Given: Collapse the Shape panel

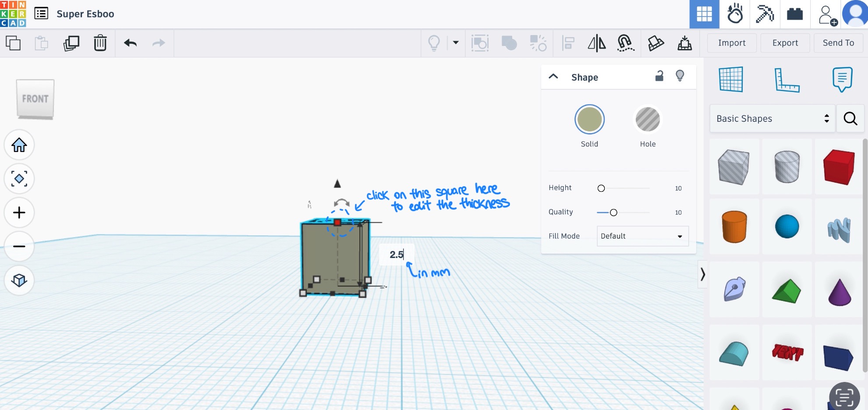Looking at the screenshot, I should point(553,77).
